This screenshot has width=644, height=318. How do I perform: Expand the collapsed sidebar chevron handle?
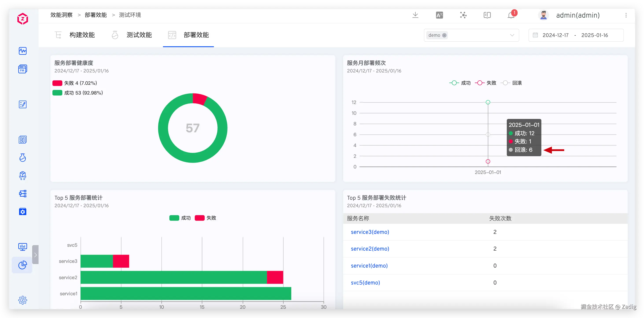35,255
